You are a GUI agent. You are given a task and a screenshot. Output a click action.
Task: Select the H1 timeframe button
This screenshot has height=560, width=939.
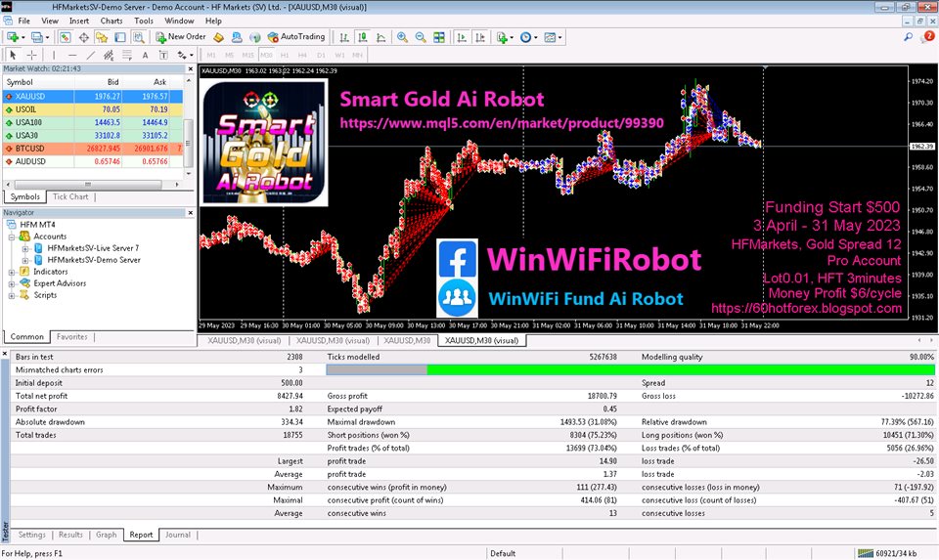tap(285, 55)
